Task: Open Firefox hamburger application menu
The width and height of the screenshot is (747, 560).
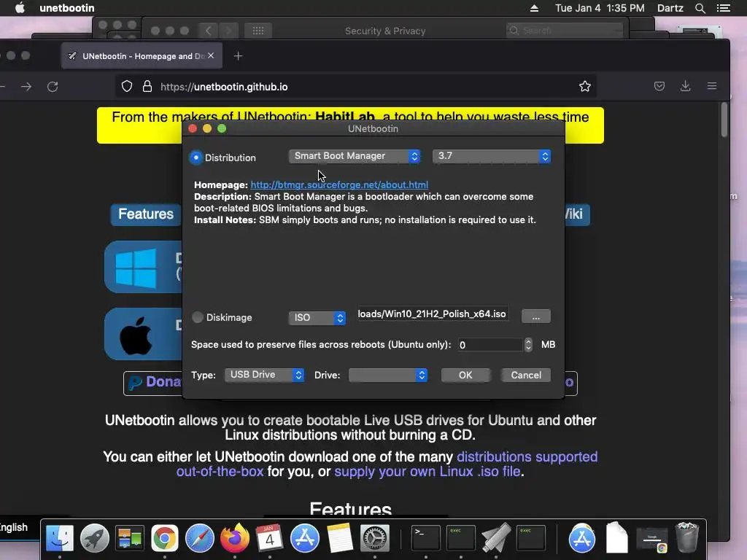Action: click(x=712, y=86)
